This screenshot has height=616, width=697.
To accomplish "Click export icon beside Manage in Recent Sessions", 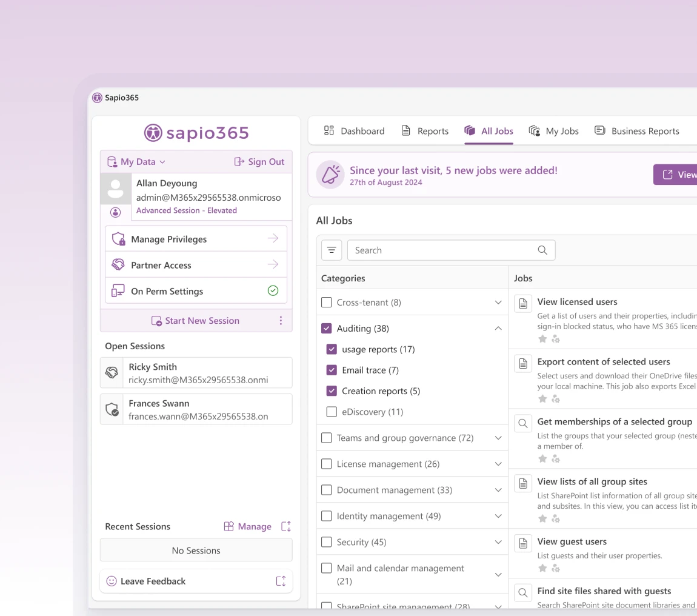I will [x=286, y=527].
